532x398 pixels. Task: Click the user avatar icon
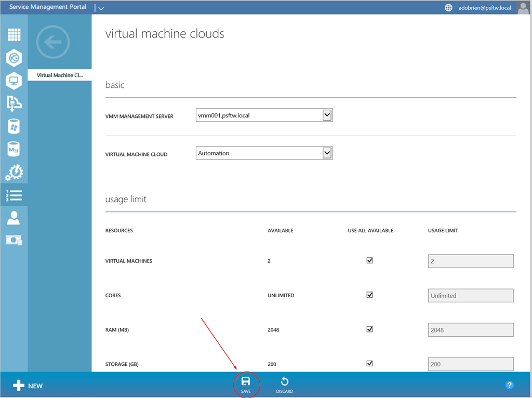(523, 7)
